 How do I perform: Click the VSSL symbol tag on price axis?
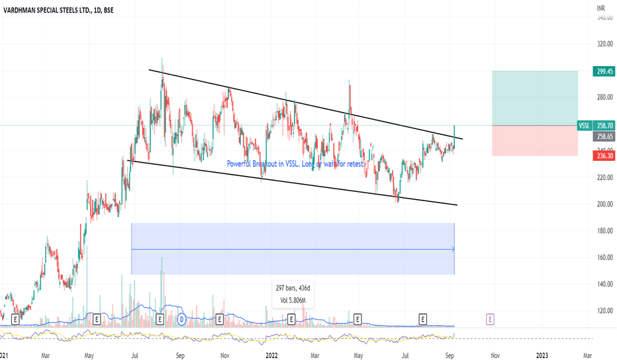pyautogui.click(x=585, y=126)
